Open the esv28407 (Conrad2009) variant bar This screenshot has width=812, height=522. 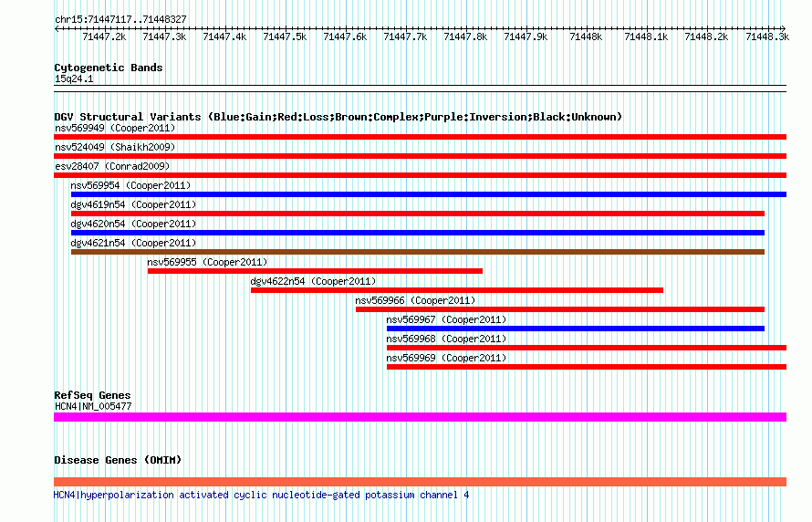tap(420, 175)
